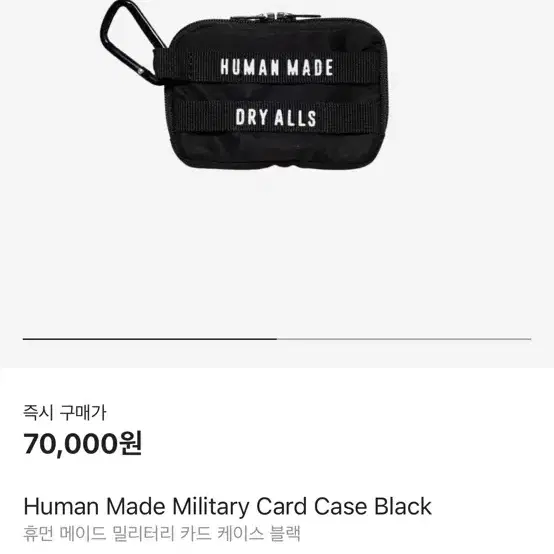Select the first slide indicator segment
Viewport: 554px width, 554px height.
(150, 339)
